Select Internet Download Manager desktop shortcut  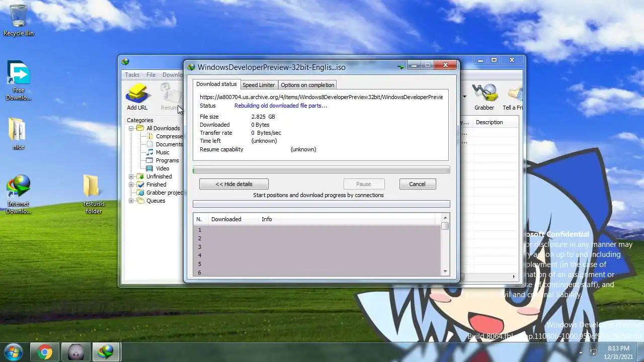tap(19, 195)
